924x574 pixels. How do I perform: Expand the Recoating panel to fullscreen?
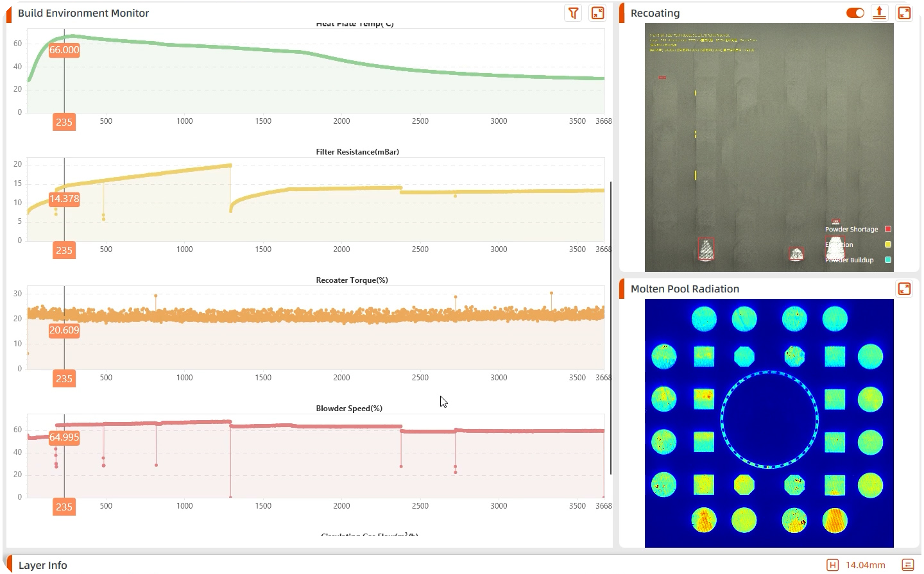pos(903,13)
